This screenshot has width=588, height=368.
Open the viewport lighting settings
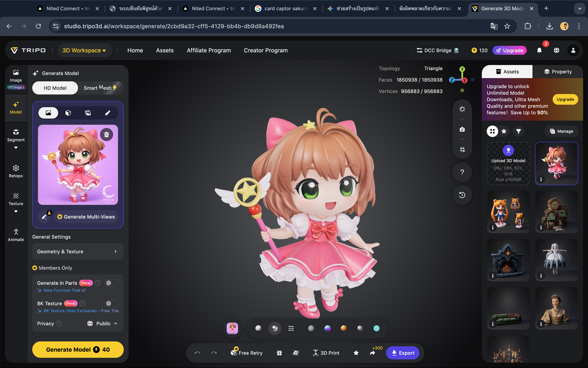pyautogui.click(x=462, y=109)
